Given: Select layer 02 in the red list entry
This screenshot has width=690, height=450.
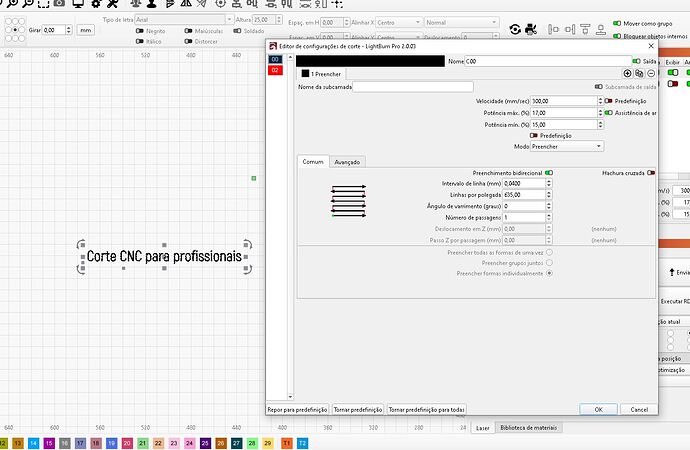Looking at the screenshot, I should (x=276, y=71).
